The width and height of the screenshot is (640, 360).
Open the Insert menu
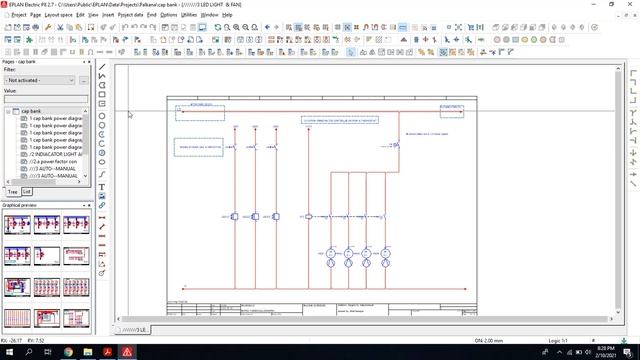pyautogui.click(x=108, y=15)
